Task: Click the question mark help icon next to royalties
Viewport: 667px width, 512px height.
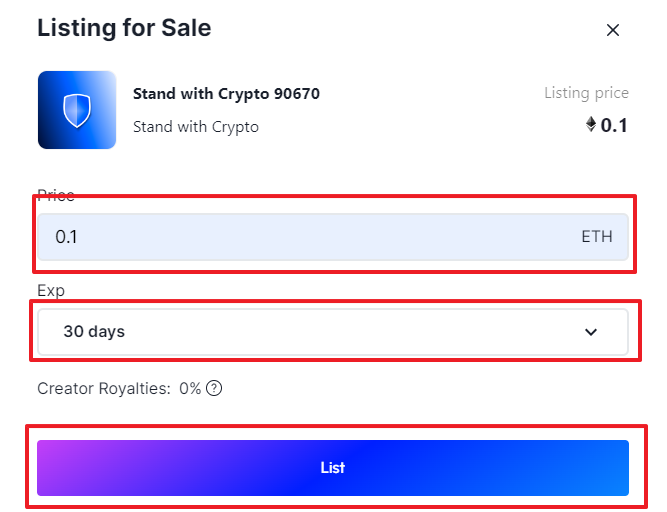Action: (x=214, y=388)
